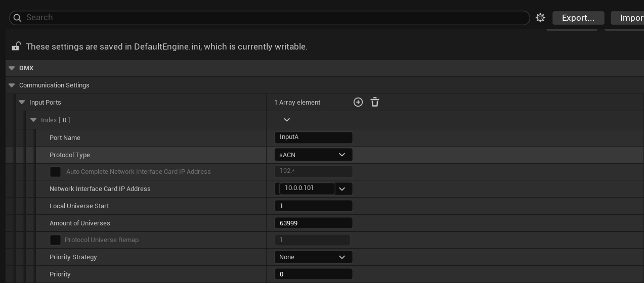Select the Protocol Type row label
644x283 pixels.
pos(70,155)
